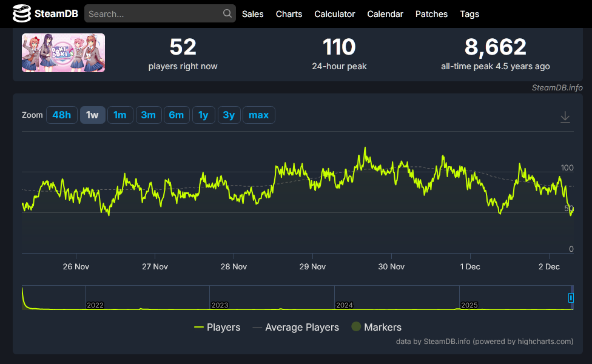The width and height of the screenshot is (592, 364).
Task: Set zoom to 3y
Action: [229, 115]
